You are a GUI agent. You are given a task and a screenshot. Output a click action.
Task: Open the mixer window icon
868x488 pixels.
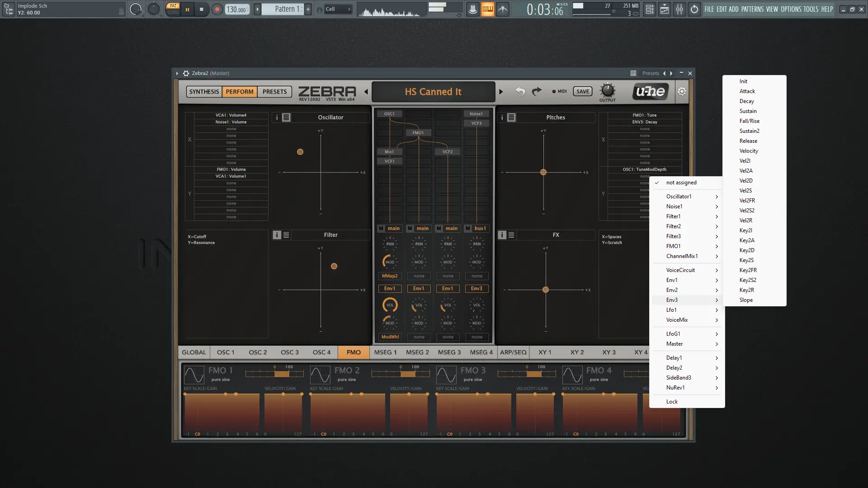pyautogui.click(x=679, y=9)
